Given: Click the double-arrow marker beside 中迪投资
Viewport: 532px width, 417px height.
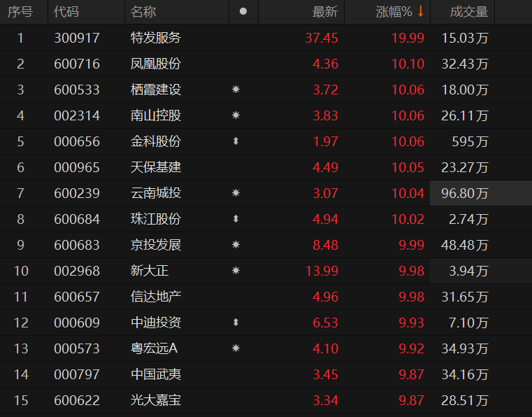Looking at the screenshot, I should click(x=236, y=323).
